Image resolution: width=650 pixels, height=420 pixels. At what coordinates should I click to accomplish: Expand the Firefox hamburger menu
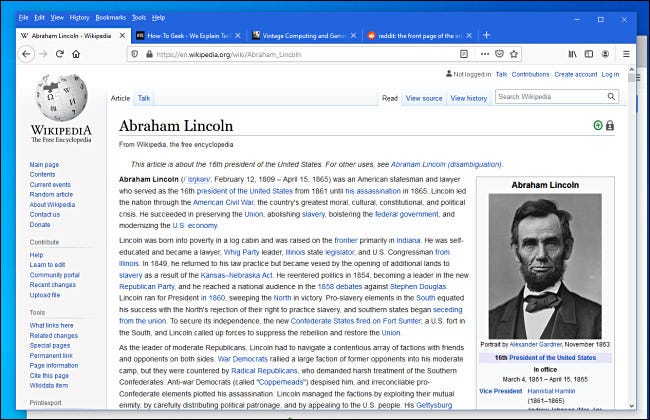point(626,54)
